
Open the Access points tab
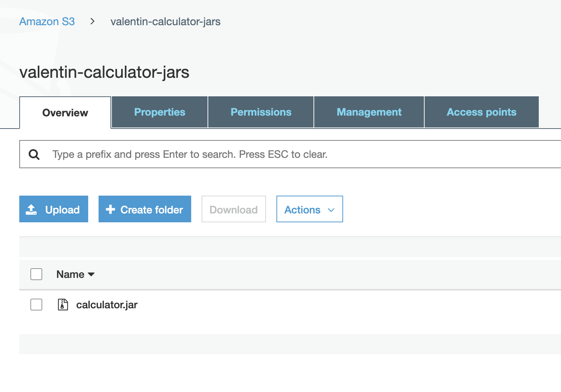coord(481,112)
